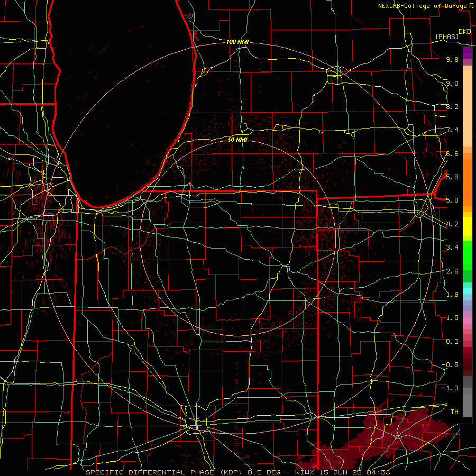Click the -0.5 scale value
The width and height of the screenshot is (476, 476).
click(x=450, y=364)
